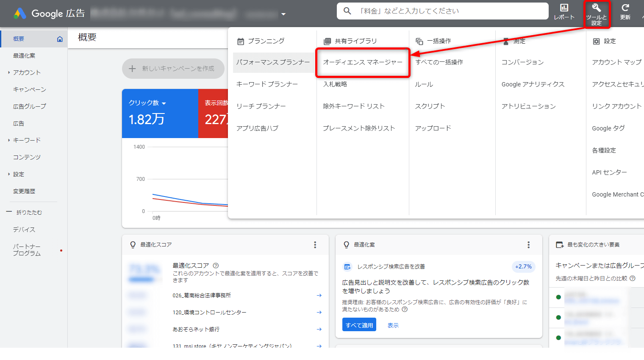Click help icon beside 先週の木曜日と昨日との比較
This screenshot has height=360, width=644.
point(633,279)
